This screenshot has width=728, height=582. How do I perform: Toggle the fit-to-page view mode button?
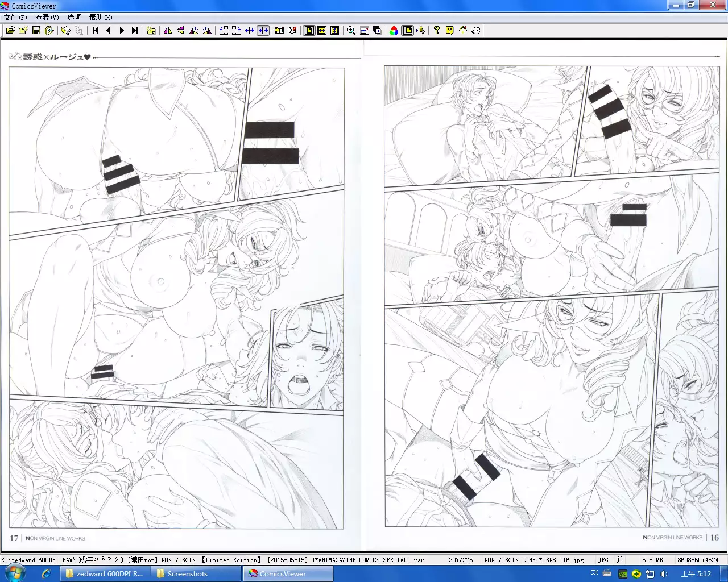(x=309, y=31)
